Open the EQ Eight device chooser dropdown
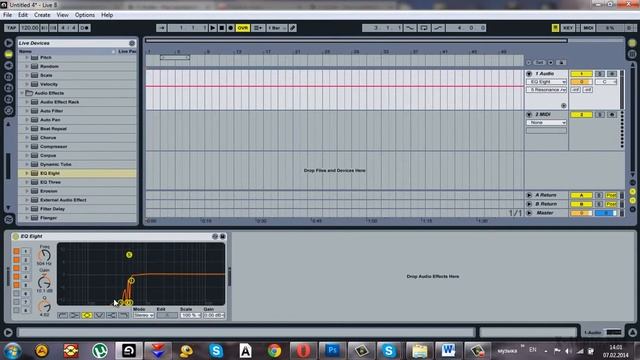Viewport: 640px width, 360px height. click(x=547, y=82)
